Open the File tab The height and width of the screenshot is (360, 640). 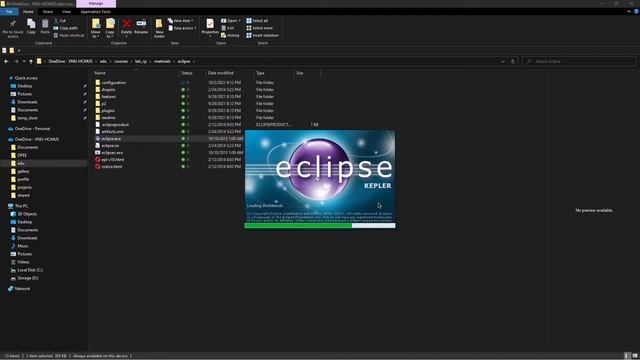click(9, 12)
